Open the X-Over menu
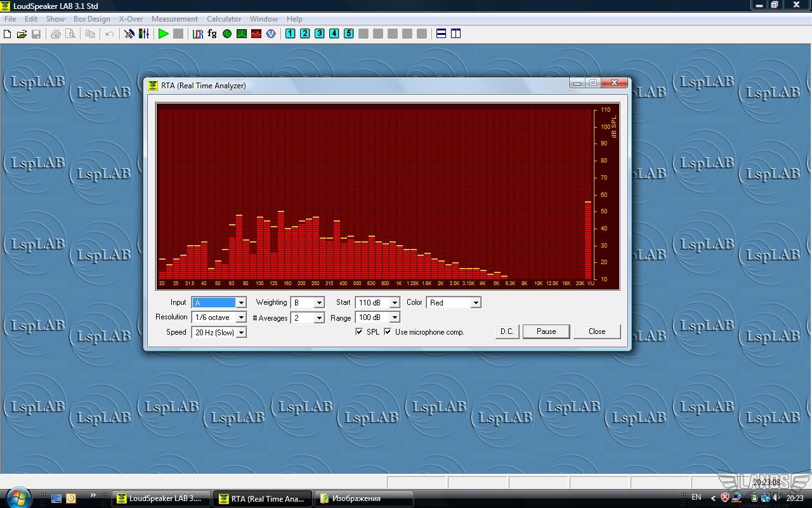Image resolution: width=812 pixels, height=508 pixels. 131,19
